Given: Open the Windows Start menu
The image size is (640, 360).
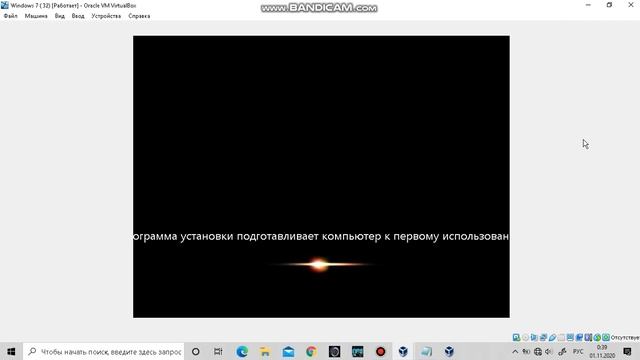Looking at the screenshot, I should [11, 351].
